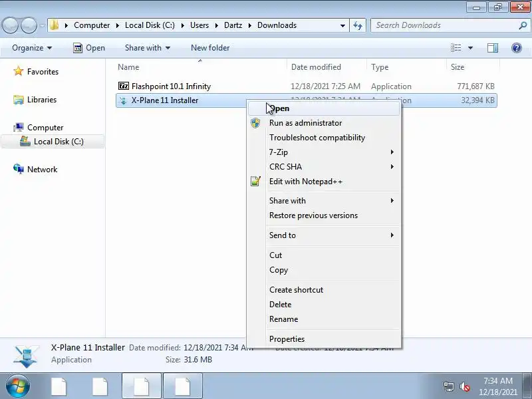Choose Cut from the context menu

325,255
